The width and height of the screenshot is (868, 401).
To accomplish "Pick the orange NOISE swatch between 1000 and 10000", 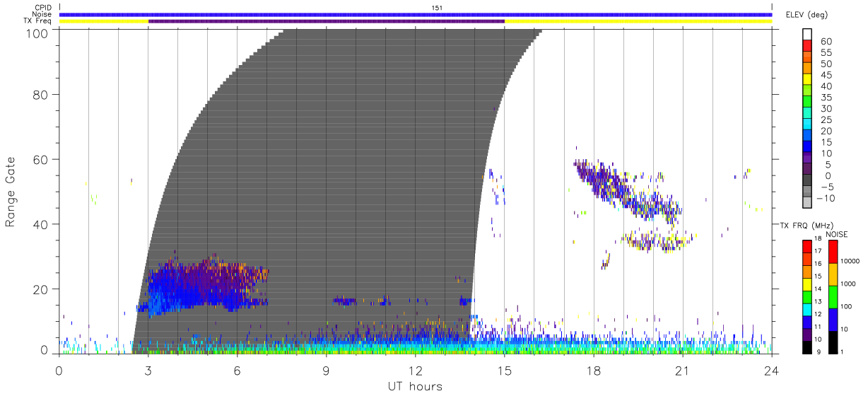I will pyautogui.click(x=833, y=274).
